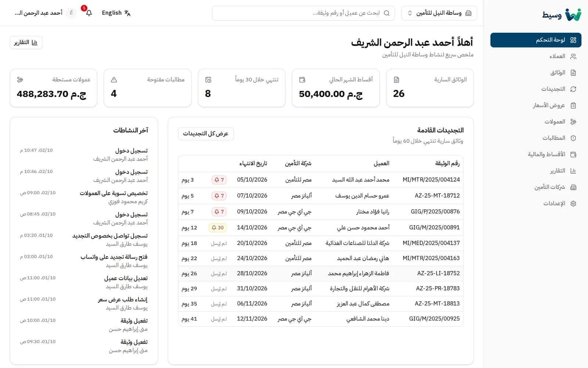Click the التقارير reports button near header
The width and height of the screenshot is (588, 368).
(26, 43)
